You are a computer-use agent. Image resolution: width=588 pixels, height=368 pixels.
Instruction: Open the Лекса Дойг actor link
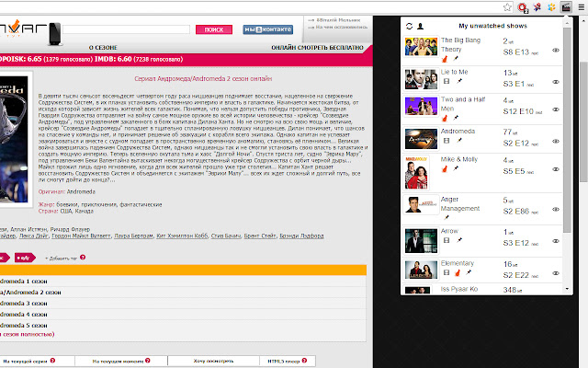(34, 236)
